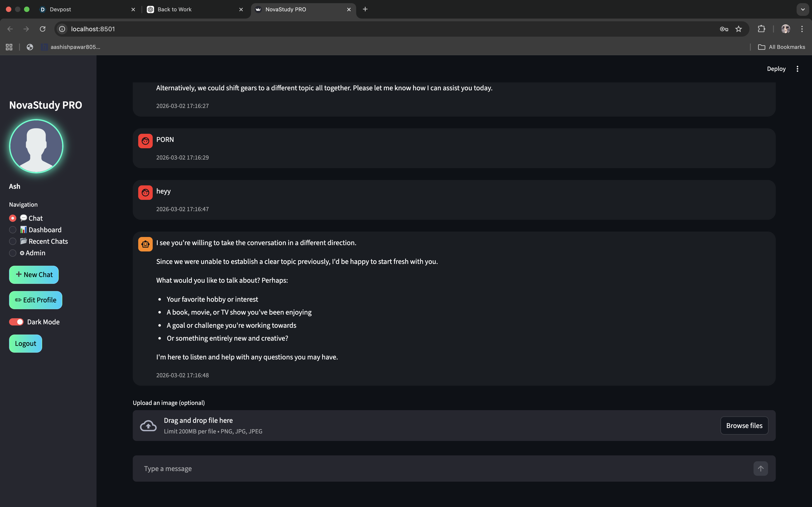Open the bookmarks bar apps grid icon
Viewport: 812px width, 507px height.
pos(9,47)
